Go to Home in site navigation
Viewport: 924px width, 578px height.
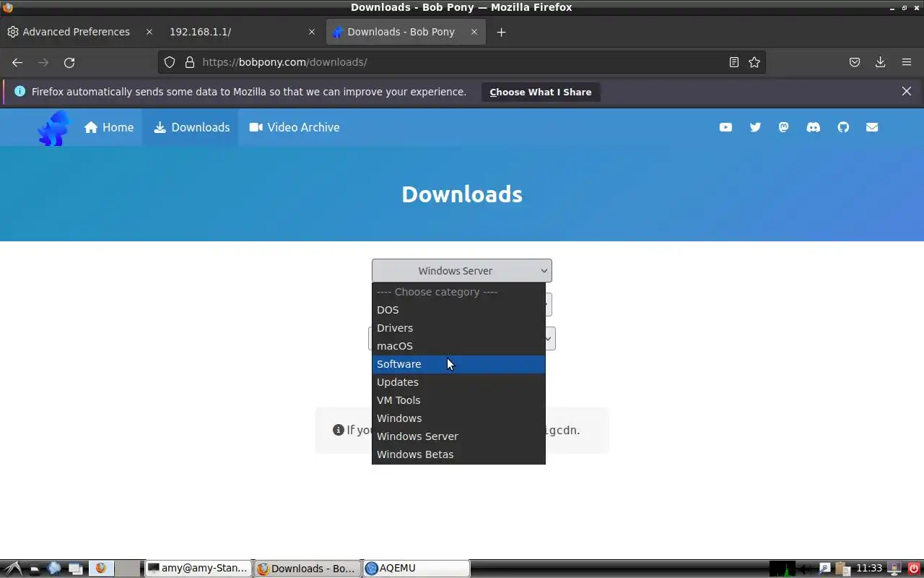click(x=109, y=127)
